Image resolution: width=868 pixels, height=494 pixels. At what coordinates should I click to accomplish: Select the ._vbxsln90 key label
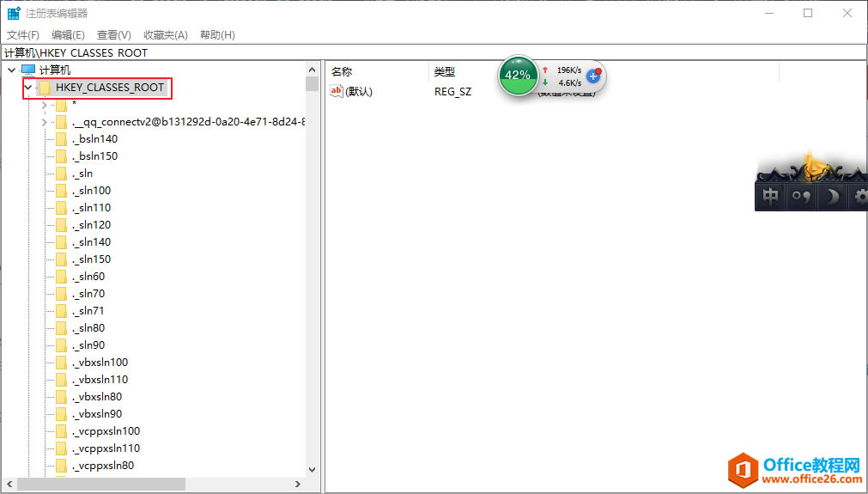click(97, 414)
